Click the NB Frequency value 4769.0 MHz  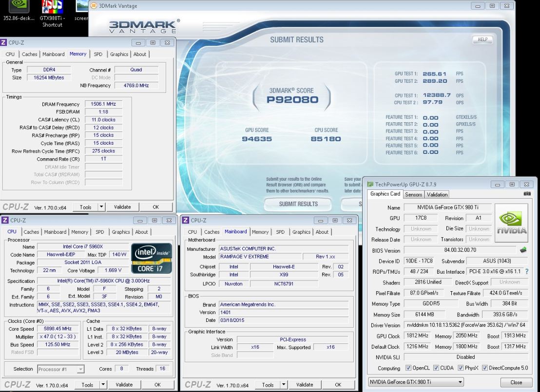(136, 85)
